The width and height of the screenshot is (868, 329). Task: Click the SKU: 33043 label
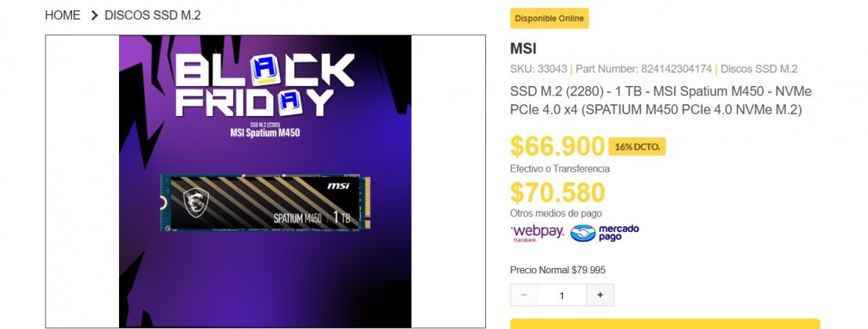[x=538, y=69]
